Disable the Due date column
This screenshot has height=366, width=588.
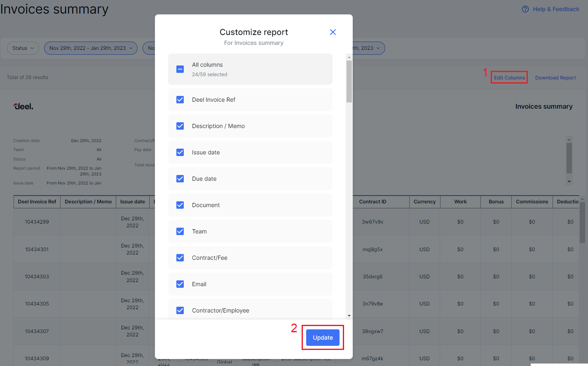pyautogui.click(x=180, y=178)
